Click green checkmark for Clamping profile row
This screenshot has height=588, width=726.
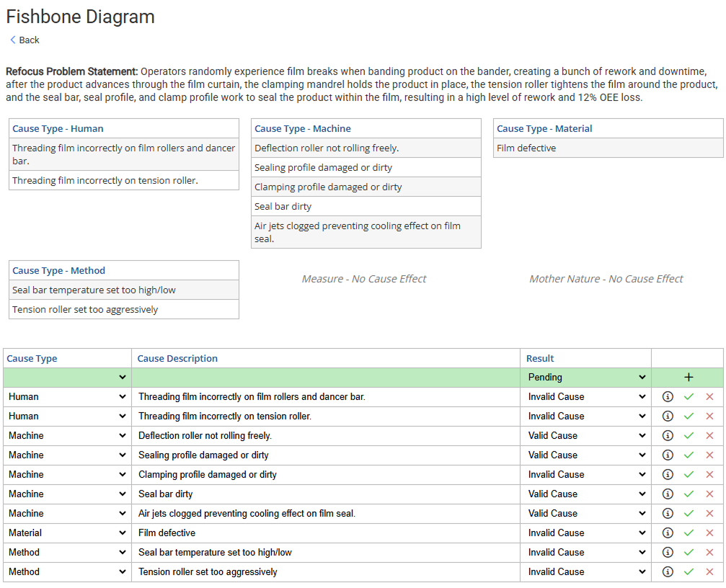[x=689, y=475]
